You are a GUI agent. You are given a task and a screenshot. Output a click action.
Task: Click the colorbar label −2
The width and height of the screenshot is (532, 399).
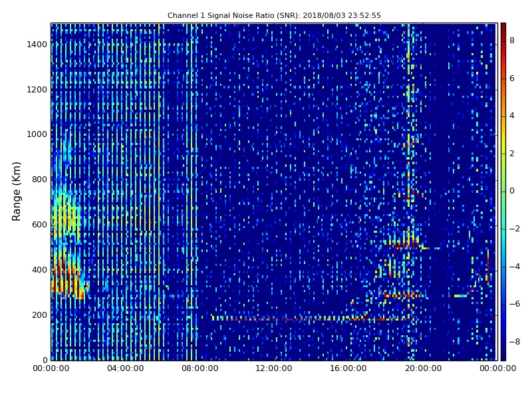click(x=514, y=229)
